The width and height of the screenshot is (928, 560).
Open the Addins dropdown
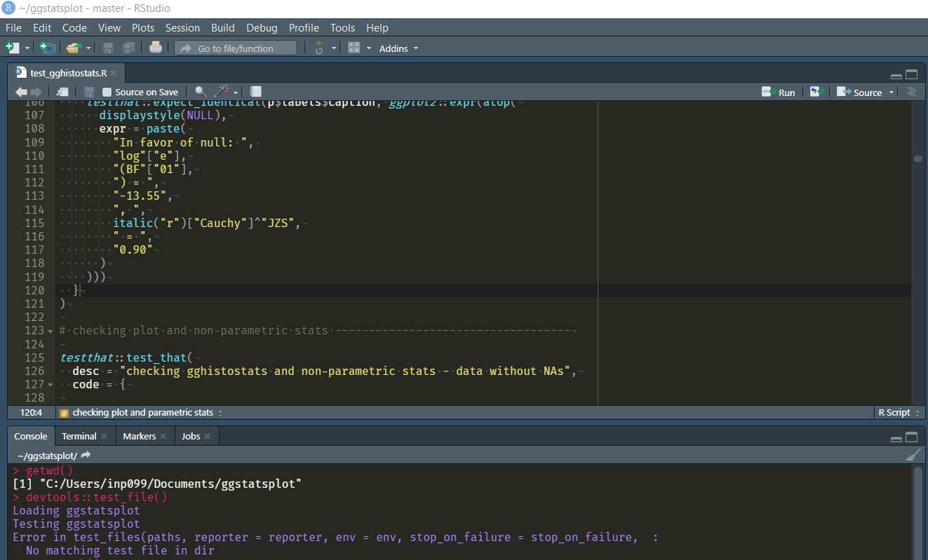[x=398, y=48]
